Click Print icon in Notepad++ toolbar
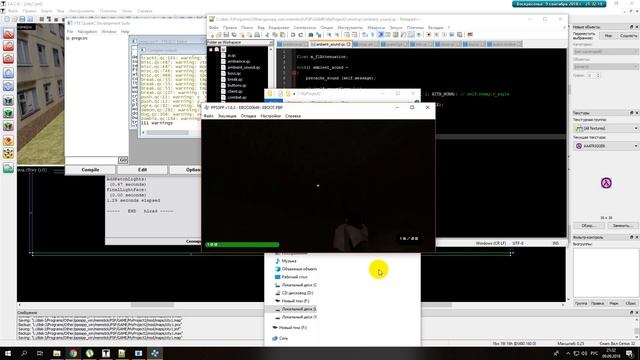The image size is (640, 360). [257, 35]
